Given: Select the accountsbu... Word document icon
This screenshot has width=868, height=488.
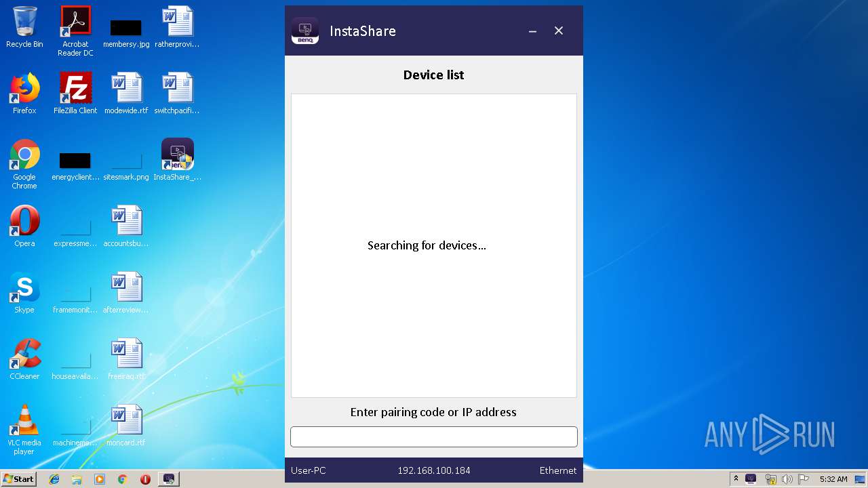Looking at the screenshot, I should pyautogui.click(x=126, y=226).
